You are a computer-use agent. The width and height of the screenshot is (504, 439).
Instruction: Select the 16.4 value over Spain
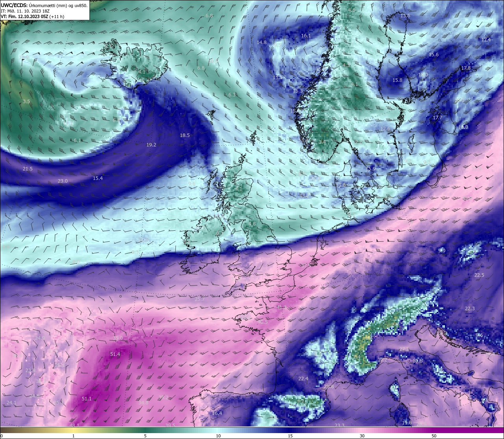(x=217, y=413)
